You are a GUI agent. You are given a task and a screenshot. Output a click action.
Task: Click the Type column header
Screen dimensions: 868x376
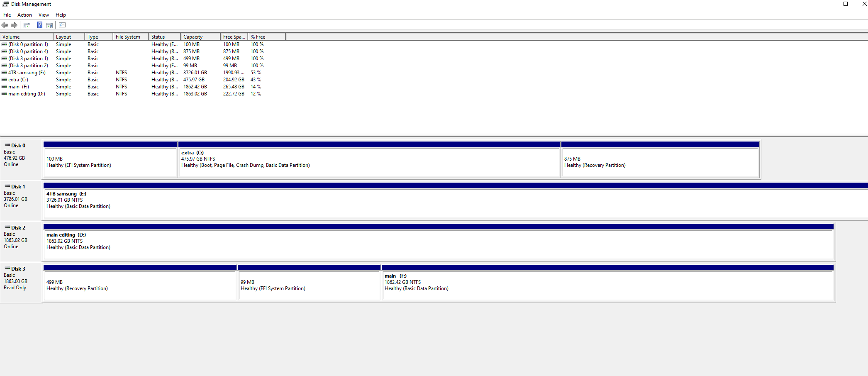(x=99, y=37)
